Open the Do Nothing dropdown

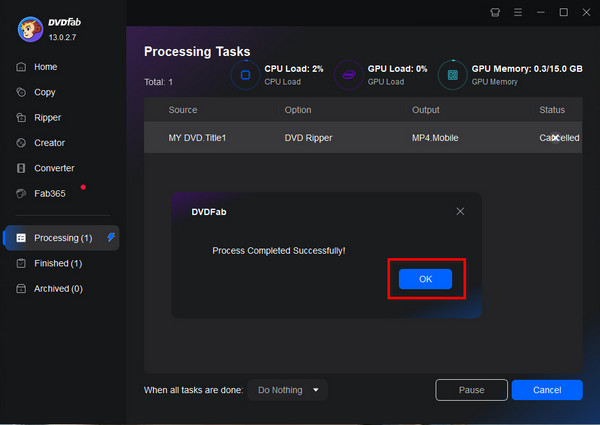(288, 390)
